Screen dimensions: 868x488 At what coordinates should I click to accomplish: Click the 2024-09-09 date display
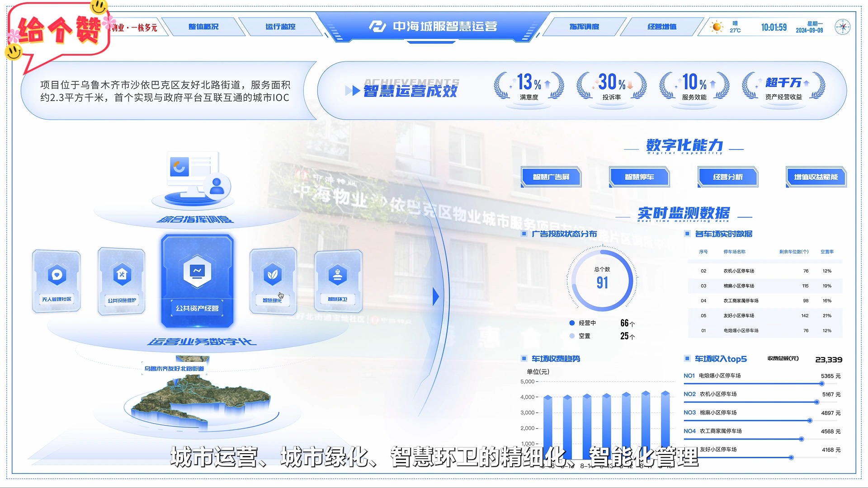(809, 30)
